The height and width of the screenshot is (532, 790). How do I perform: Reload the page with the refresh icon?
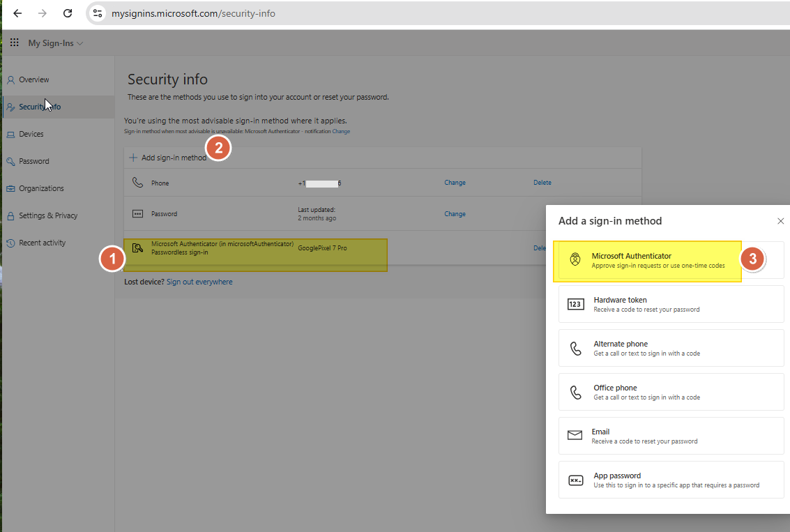[x=68, y=14]
